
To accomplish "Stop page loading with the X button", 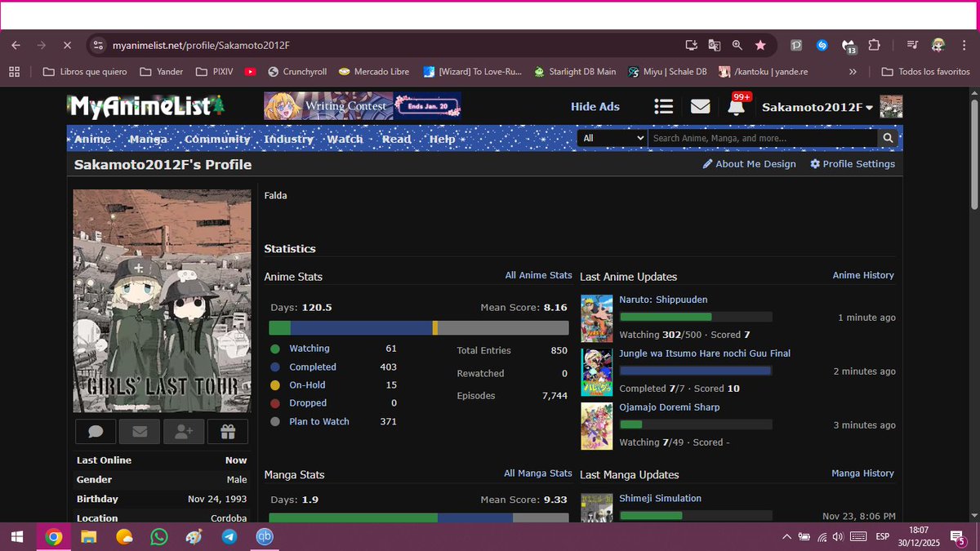I will pyautogui.click(x=67, y=46).
